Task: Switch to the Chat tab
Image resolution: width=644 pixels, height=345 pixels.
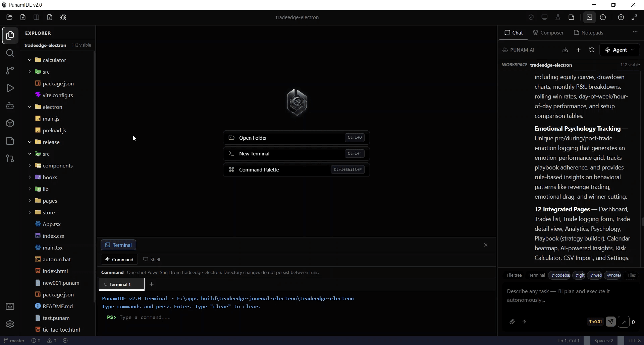Action: point(514,33)
